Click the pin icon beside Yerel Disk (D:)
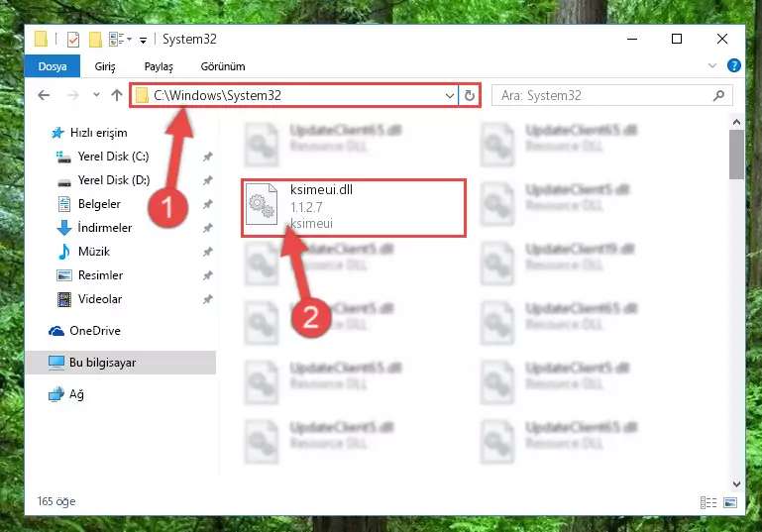 click(207, 180)
